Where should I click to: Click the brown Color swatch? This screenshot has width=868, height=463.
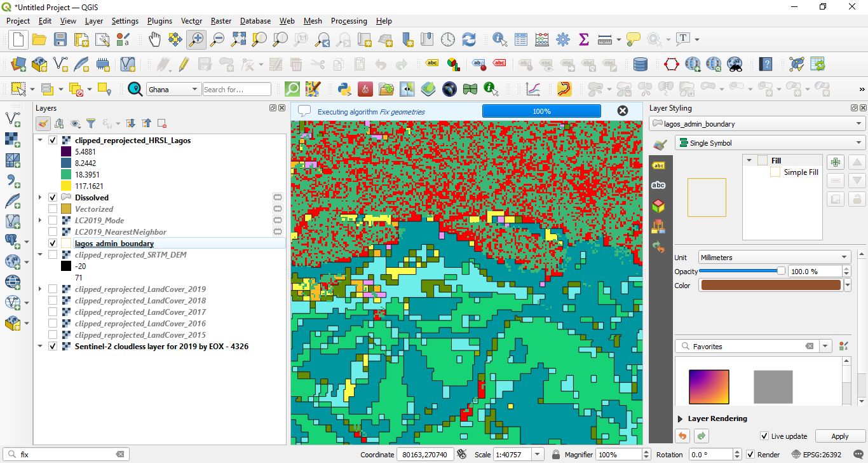pyautogui.click(x=770, y=286)
